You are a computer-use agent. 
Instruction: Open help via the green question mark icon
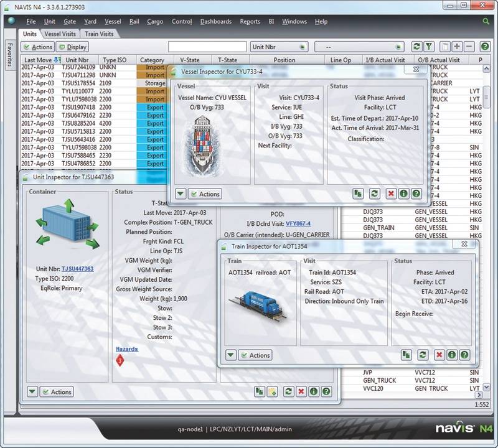tap(486, 46)
